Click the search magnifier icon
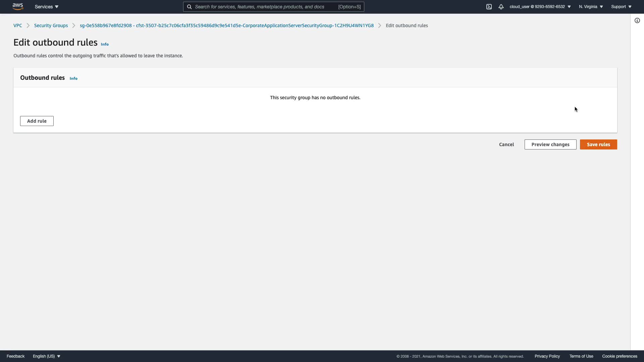Image resolution: width=644 pixels, height=362 pixels. click(190, 7)
